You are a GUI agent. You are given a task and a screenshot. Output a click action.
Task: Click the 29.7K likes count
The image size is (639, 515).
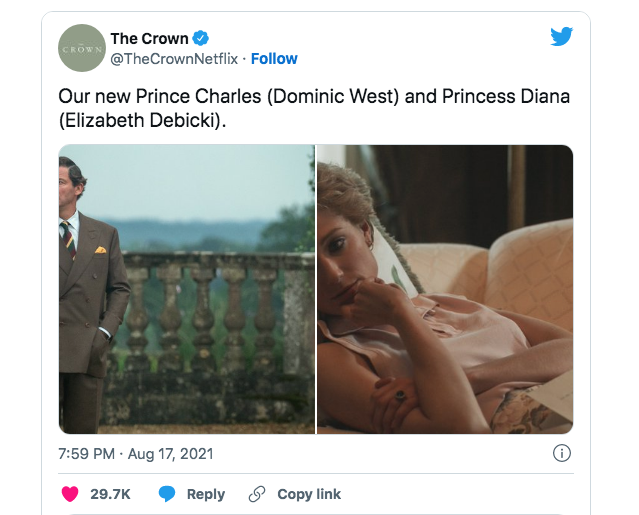click(109, 494)
